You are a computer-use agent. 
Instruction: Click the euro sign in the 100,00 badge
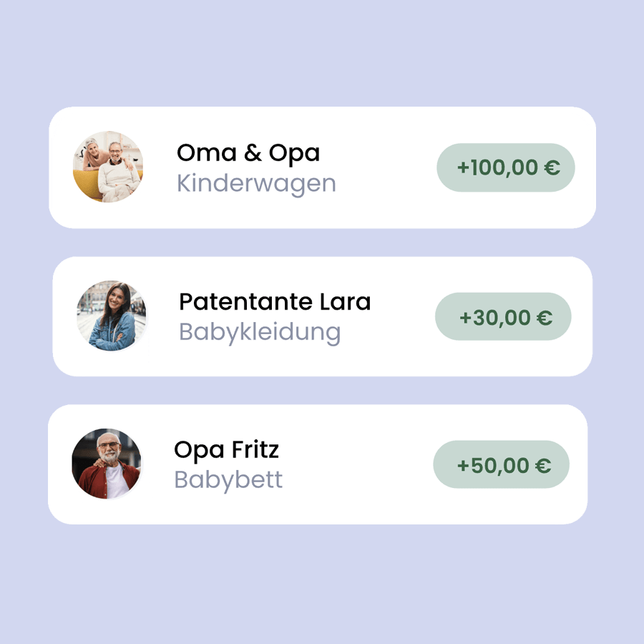point(551,168)
